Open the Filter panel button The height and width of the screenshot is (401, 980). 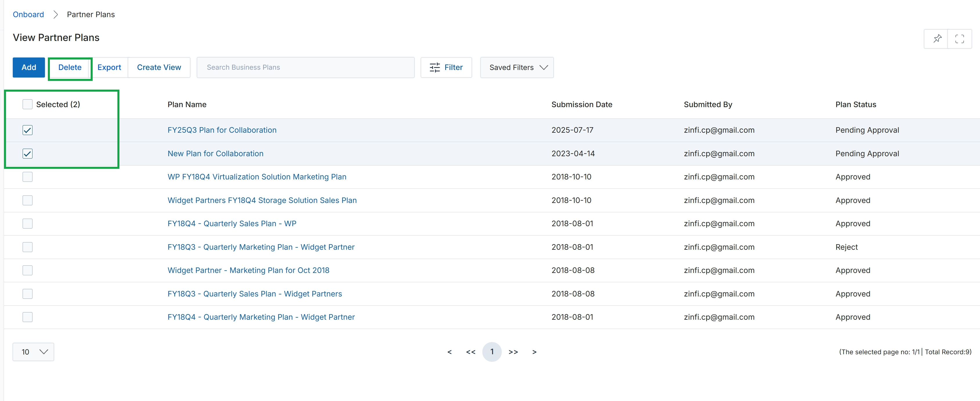(446, 67)
